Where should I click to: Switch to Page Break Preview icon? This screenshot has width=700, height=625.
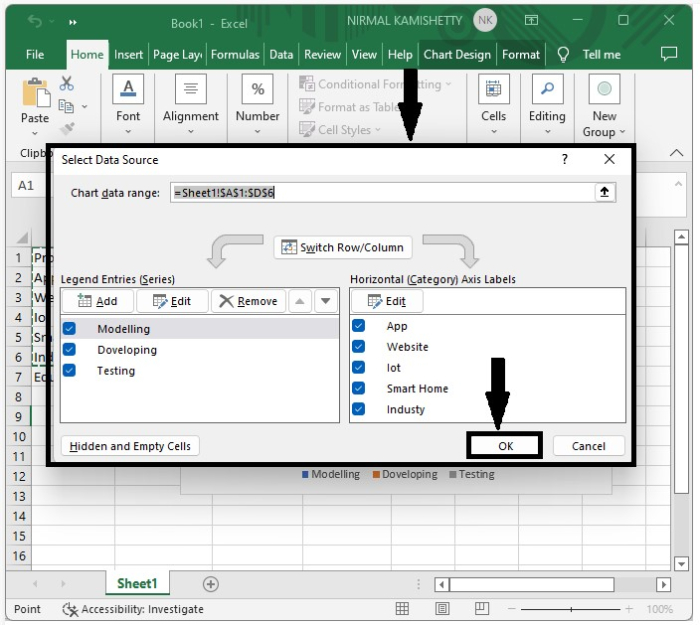tap(482, 608)
